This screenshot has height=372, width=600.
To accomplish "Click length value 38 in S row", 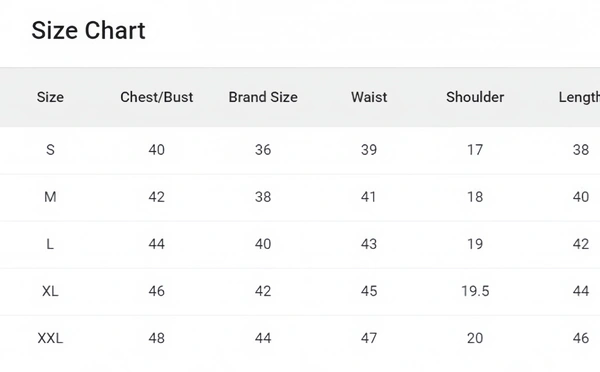I will pos(581,150).
